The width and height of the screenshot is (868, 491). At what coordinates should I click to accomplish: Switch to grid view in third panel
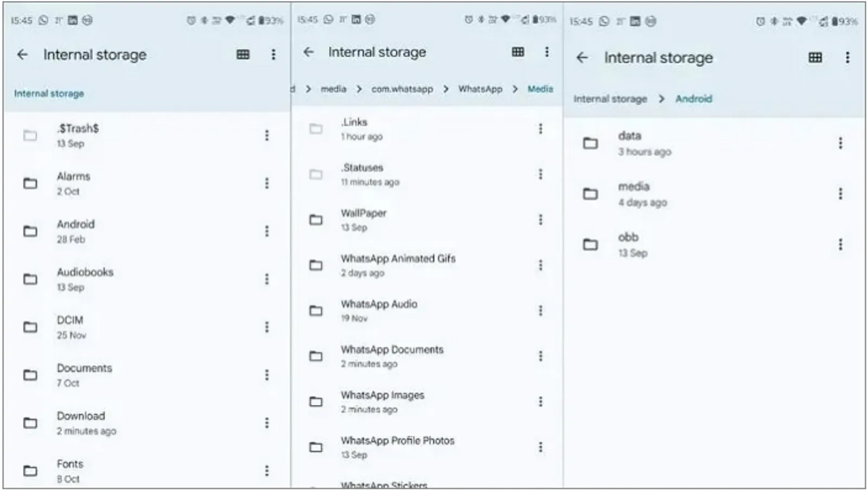(815, 57)
